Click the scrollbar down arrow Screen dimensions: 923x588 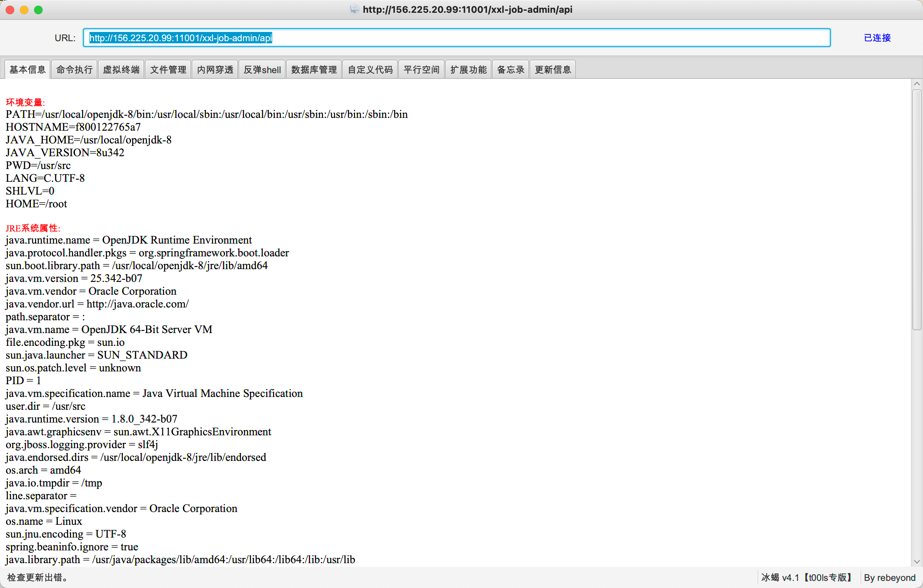point(917,562)
